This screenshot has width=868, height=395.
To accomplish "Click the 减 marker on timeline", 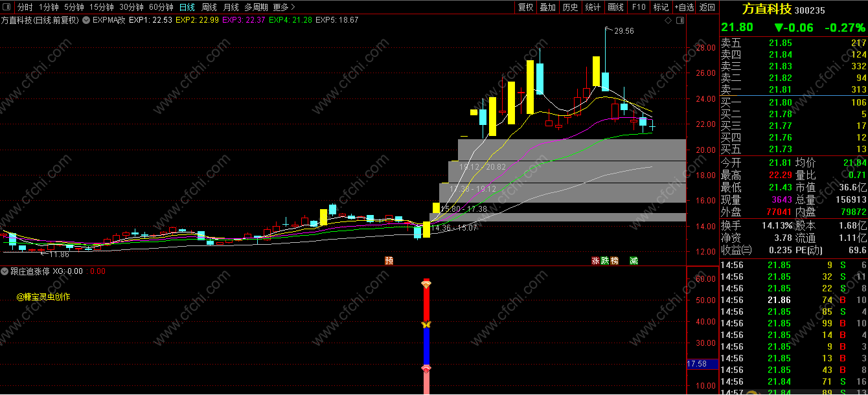I will pyautogui.click(x=634, y=260).
